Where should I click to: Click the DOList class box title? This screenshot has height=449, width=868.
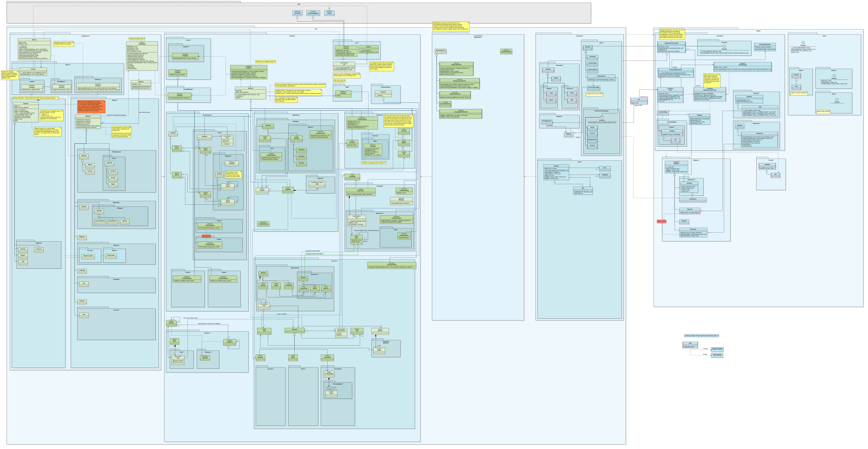(x=34, y=40)
